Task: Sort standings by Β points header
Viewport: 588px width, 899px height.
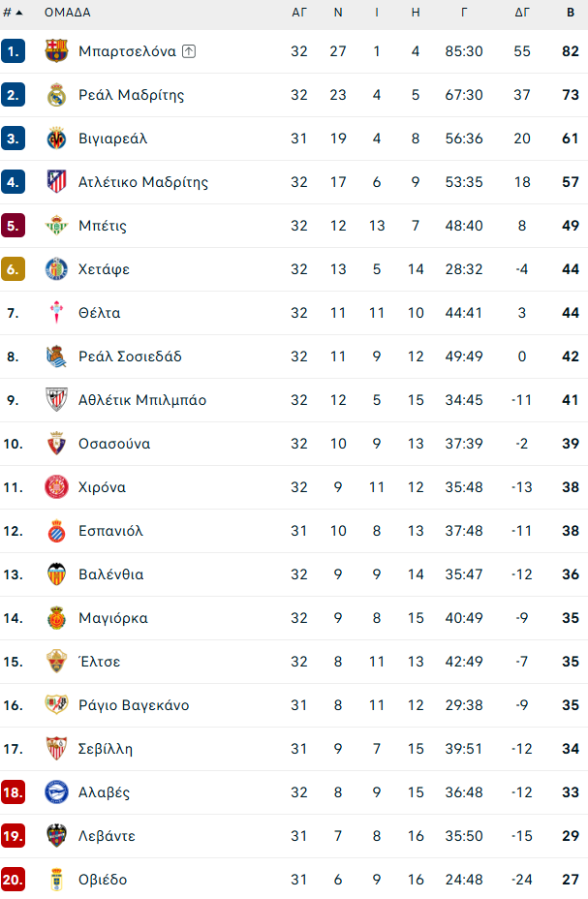Action: click(x=571, y=13)
